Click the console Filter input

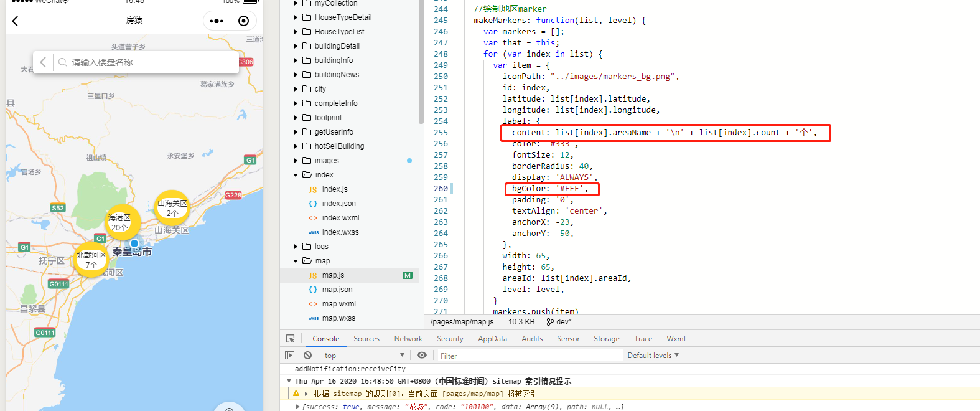pyautogui.click(x=529, y=356)
